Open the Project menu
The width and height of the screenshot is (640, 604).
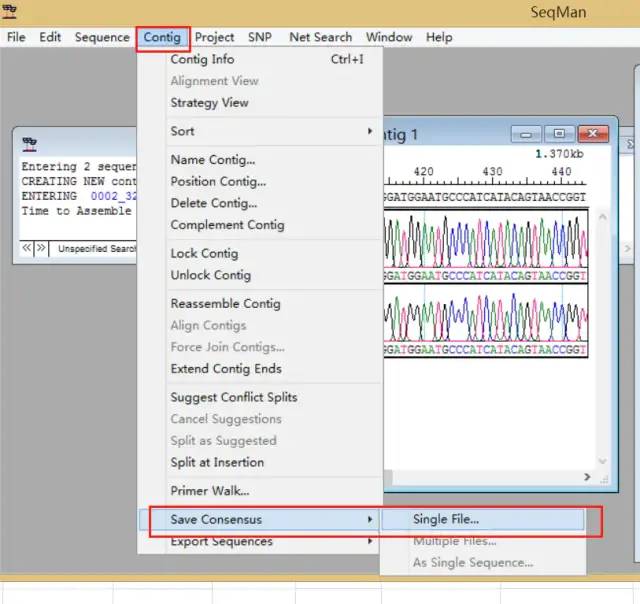[x=214, y=37]
